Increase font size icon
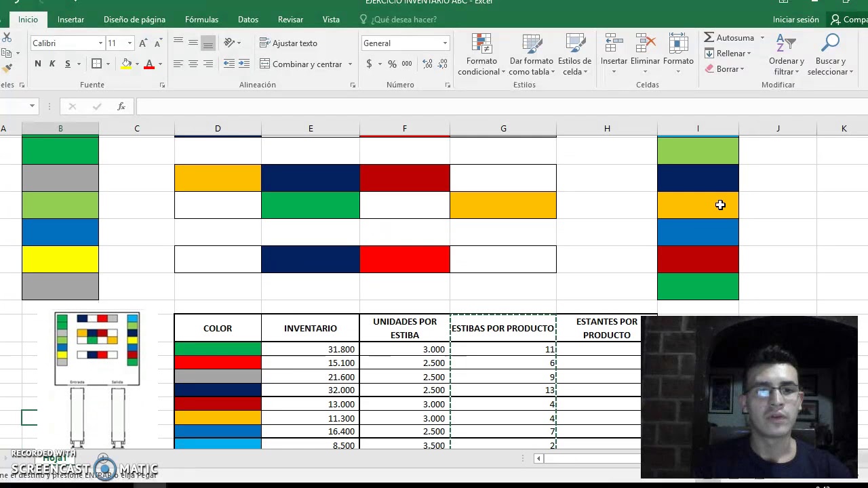This screenshot has width=868, height=488. (x=143, y=43)
